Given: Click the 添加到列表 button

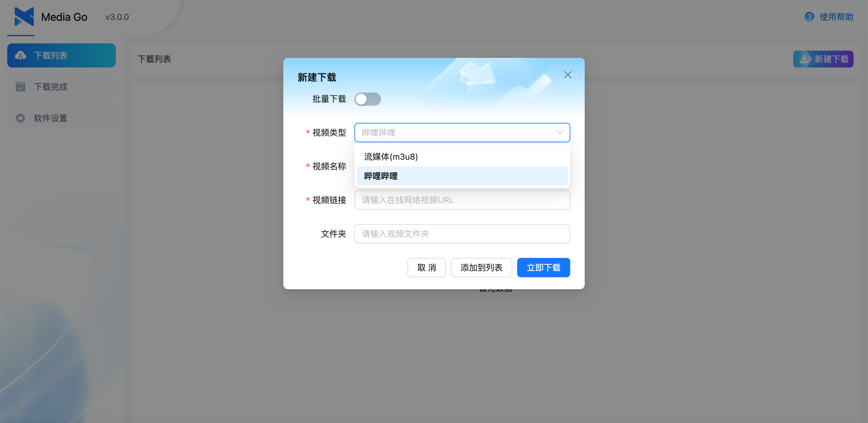Looking at the screenshot, I should point(481,268).
